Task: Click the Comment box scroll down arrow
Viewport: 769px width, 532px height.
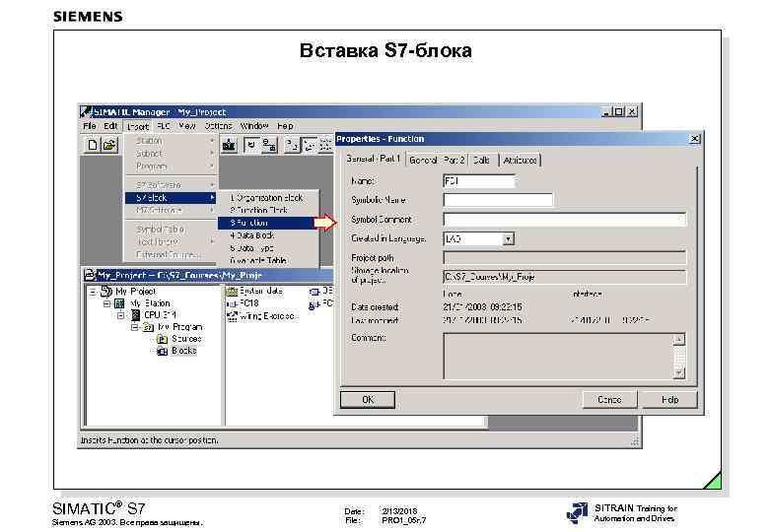Action: coord(679,373)
